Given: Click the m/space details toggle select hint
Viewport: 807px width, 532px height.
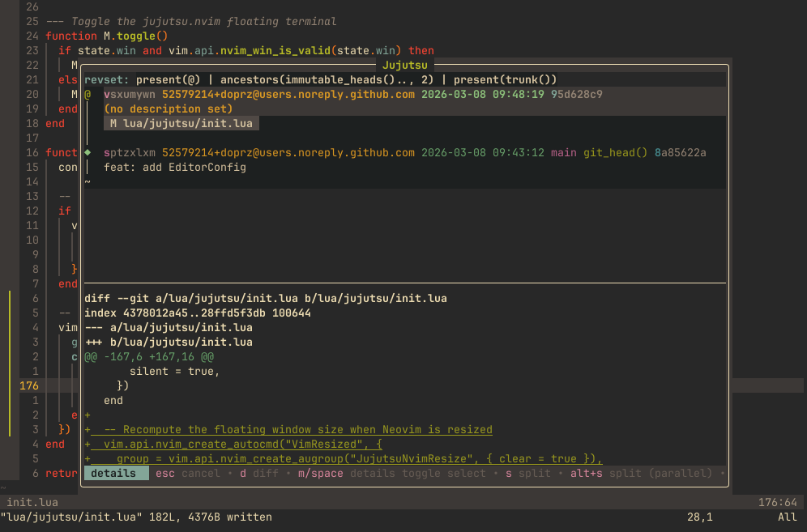Looking at the screenshot, I should click(x=391, y=474).
